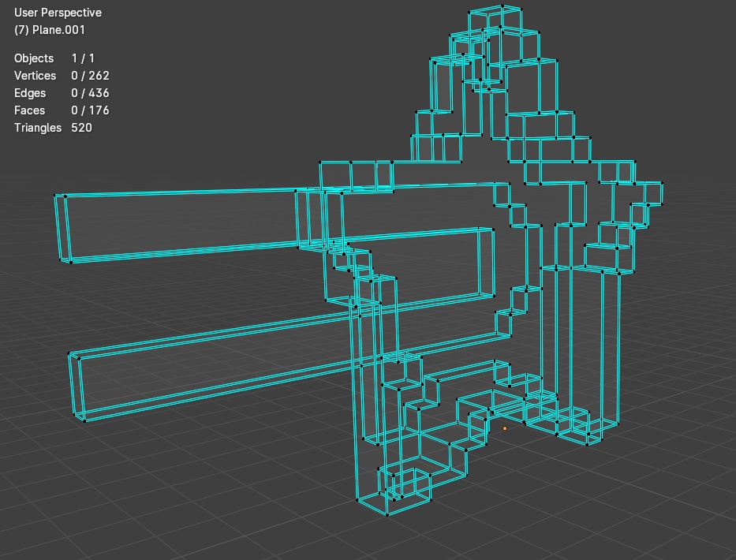Click the "520" triangles count value
Viewport: 736px width, 560px height.
click(x=82, y=128)
